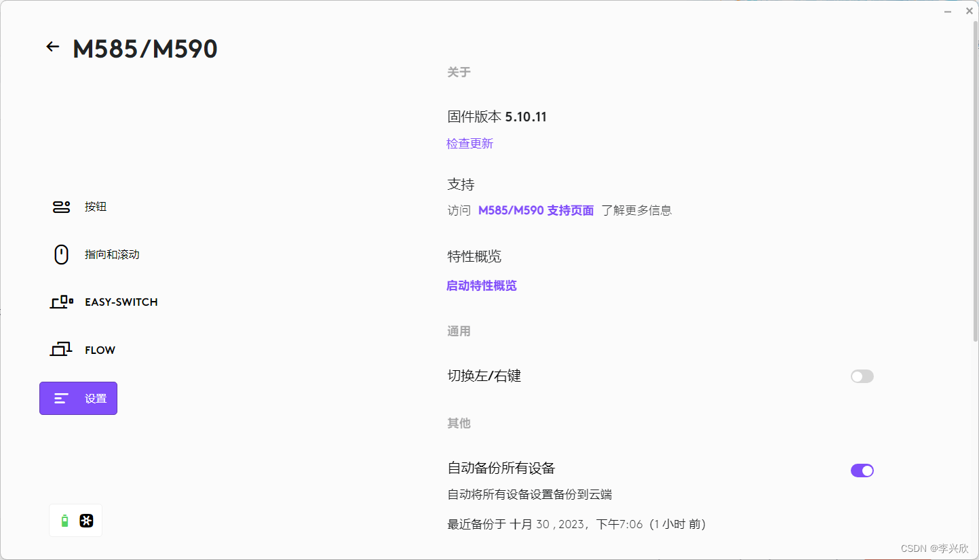Disable the 自动备份所有设备 switch
Image resolution: width=979 pixels, height=560 pixels.
pos(862,471)
